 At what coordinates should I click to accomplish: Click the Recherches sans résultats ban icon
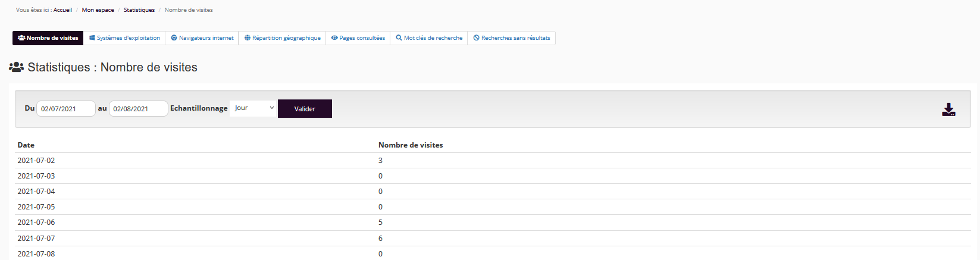point(476,38)
